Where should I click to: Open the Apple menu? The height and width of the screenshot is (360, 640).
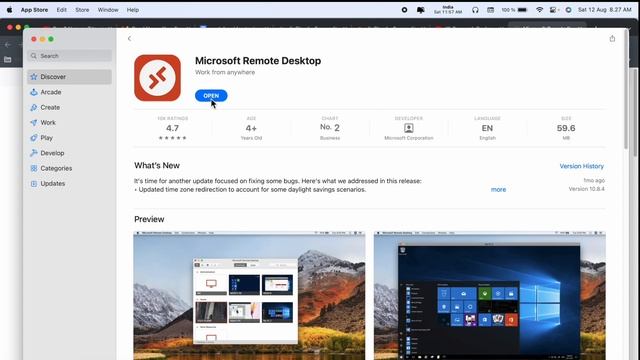point(9,10)
